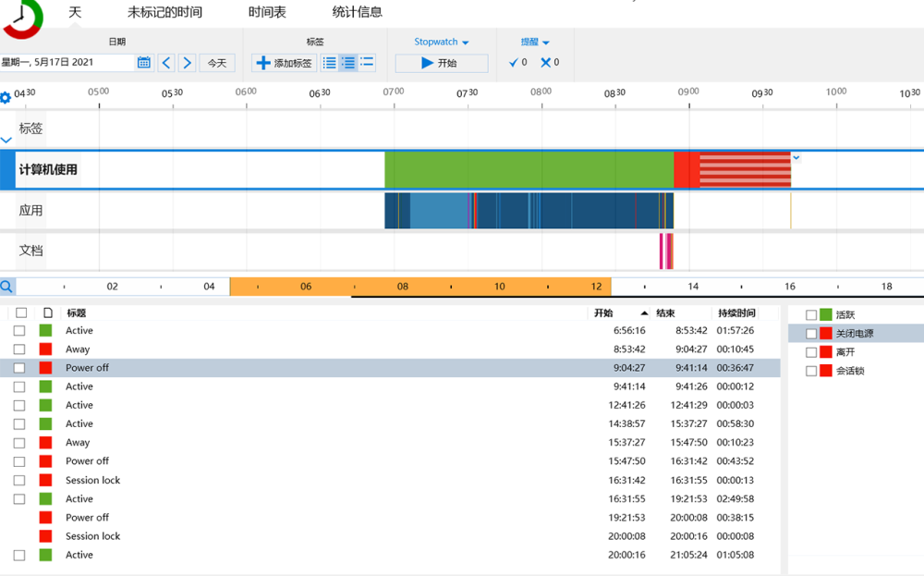Sort by the 开始 column header

(x=603, y=313)
